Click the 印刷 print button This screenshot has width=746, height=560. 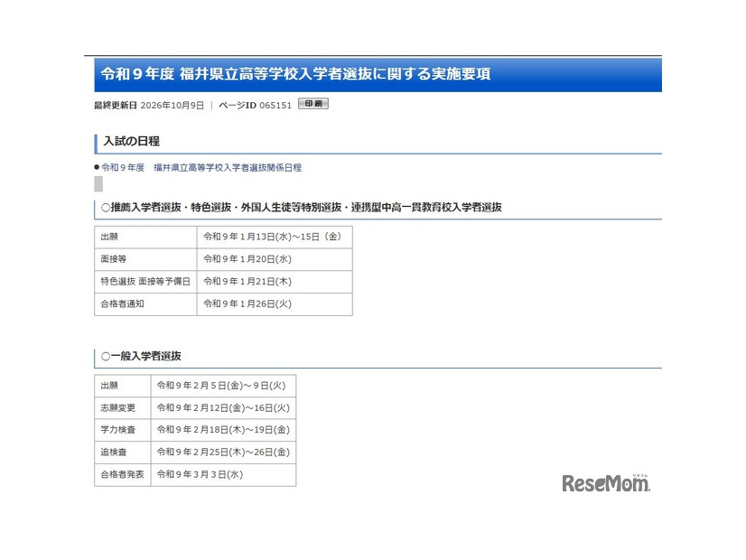[313, 104]
